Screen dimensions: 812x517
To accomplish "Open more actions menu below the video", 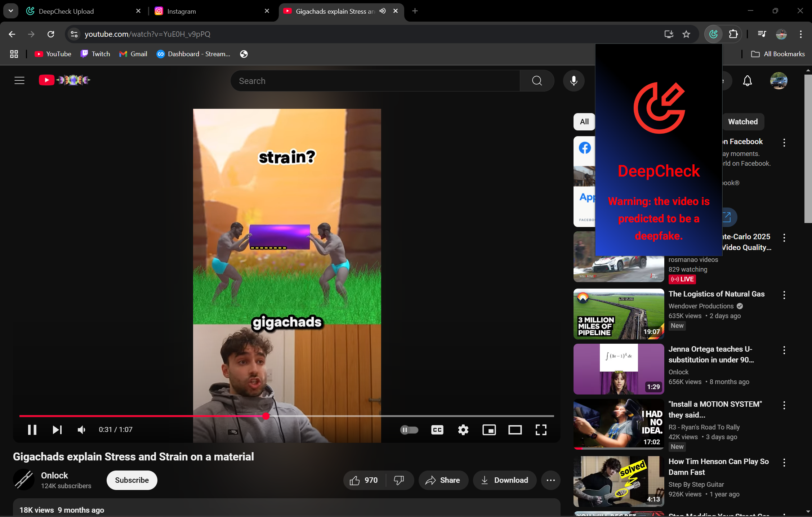I will [550, 480].
